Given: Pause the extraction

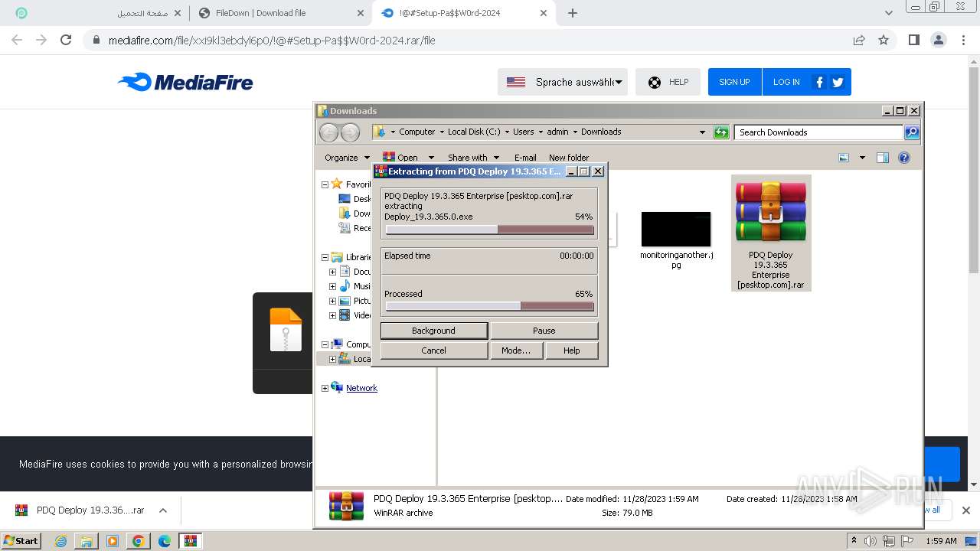Looking at the screenshot, I should [544, 331].
